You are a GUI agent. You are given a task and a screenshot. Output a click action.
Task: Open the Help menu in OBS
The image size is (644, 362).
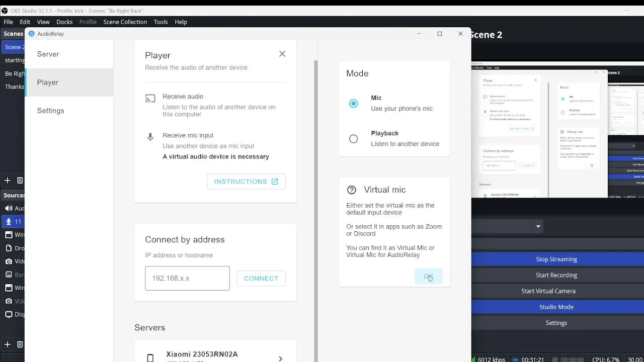click(181, 22)
